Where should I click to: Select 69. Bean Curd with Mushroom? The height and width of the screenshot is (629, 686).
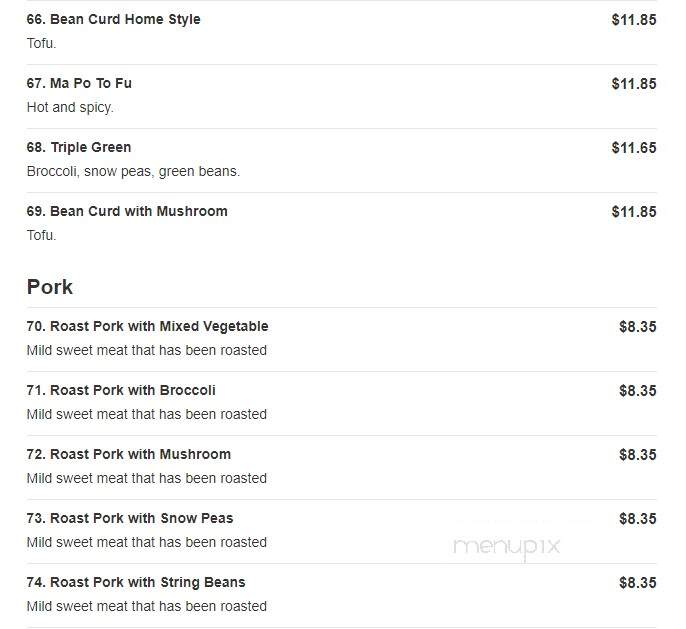coord(127,211)
